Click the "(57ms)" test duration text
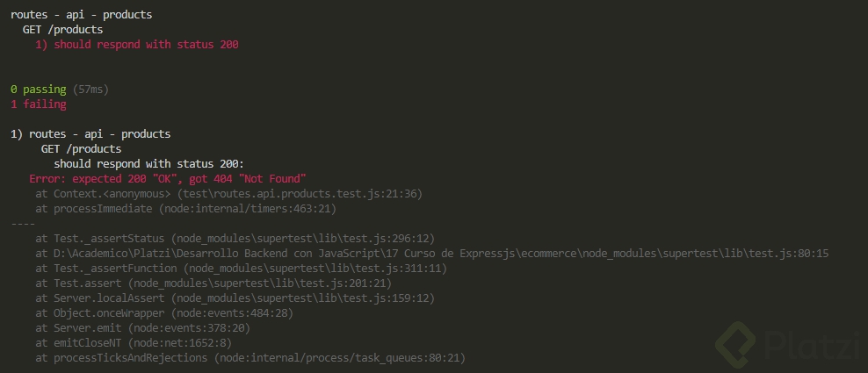The width and height of the screenshot is (868, 373). (x=92, y=90)
